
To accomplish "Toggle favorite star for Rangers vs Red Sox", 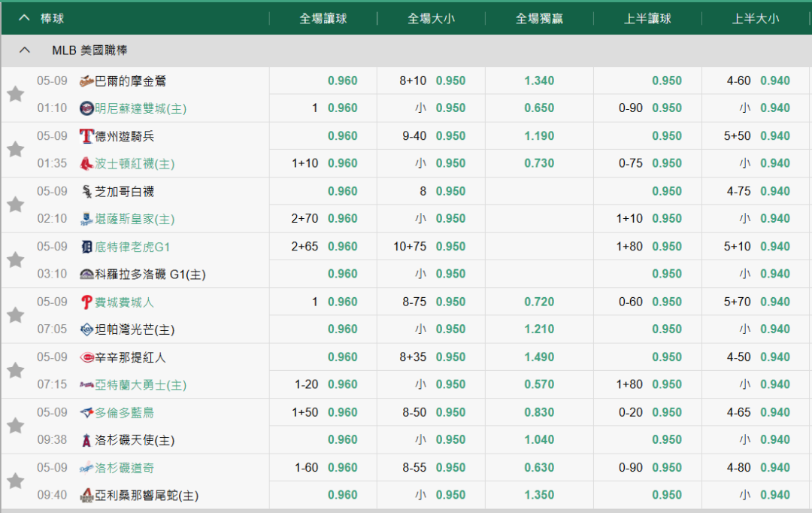I will pos(15,149).
